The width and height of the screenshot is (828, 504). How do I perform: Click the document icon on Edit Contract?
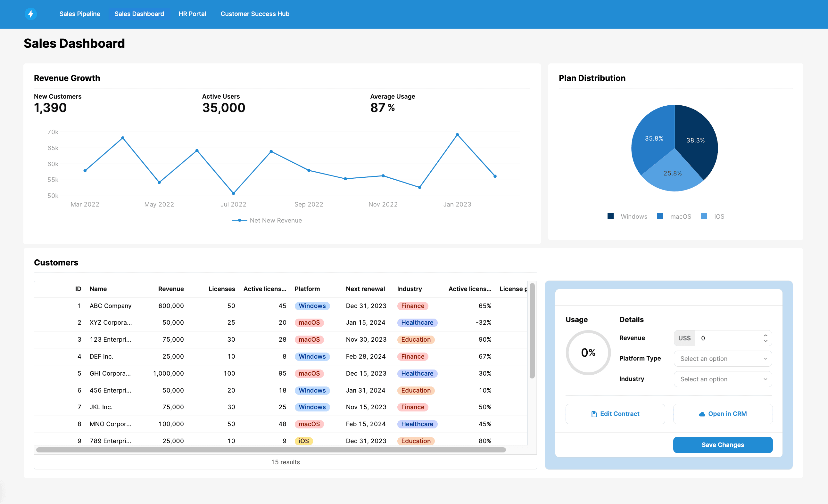coord(594,414)
